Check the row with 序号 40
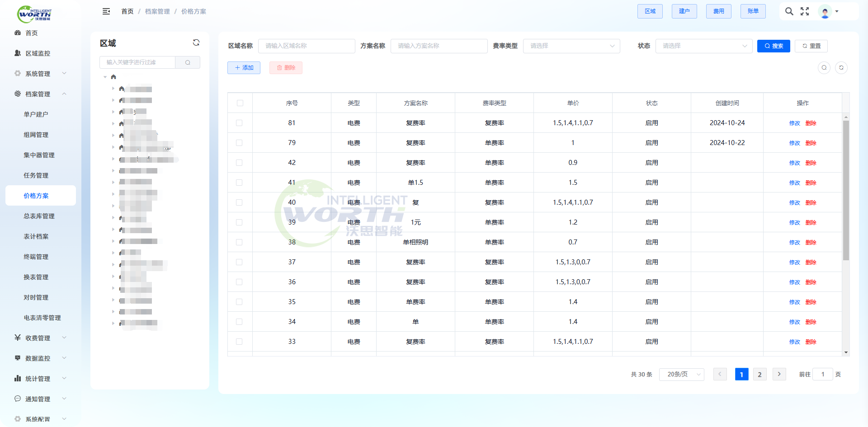Screen dimensions: 868x427 [x=239, y=202]
